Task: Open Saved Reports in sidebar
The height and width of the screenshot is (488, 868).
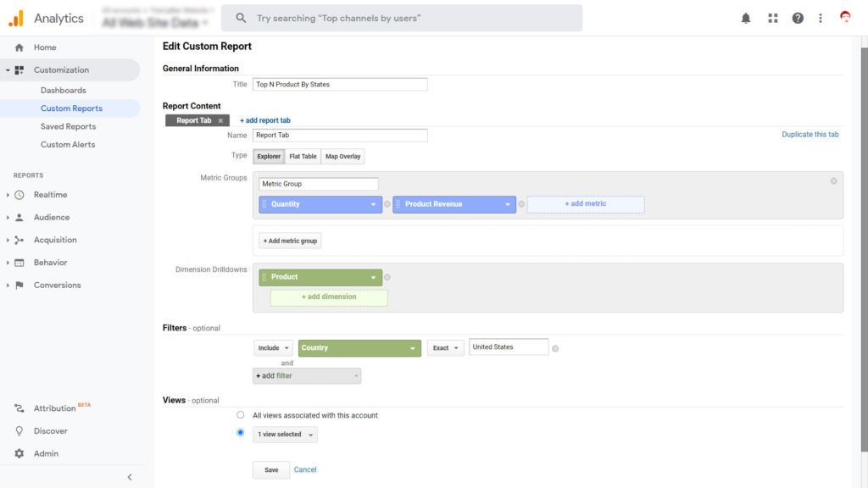Action: (68, 127)
